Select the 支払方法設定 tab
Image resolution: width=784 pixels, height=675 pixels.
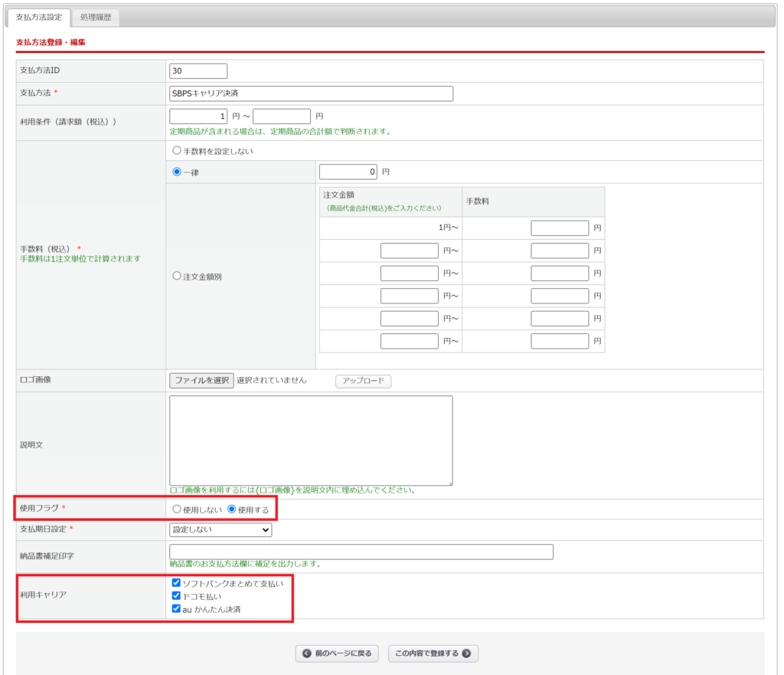point(39,17)
